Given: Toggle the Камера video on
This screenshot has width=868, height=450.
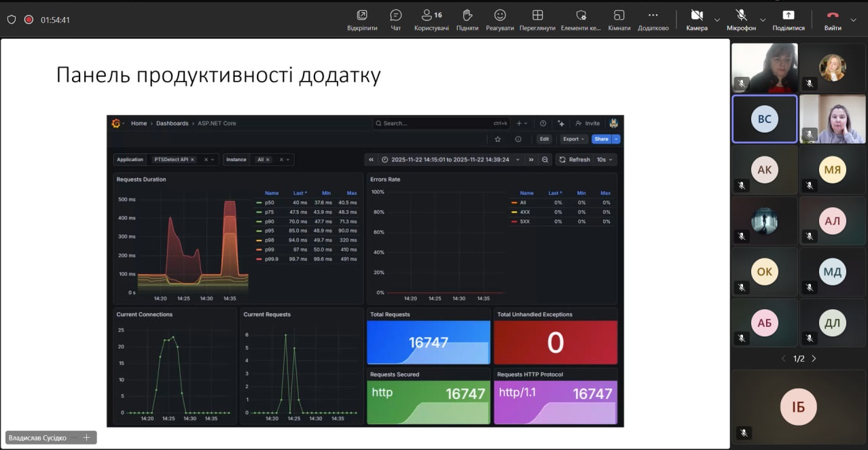Looking at the screenshot, I should pos(696,16).
